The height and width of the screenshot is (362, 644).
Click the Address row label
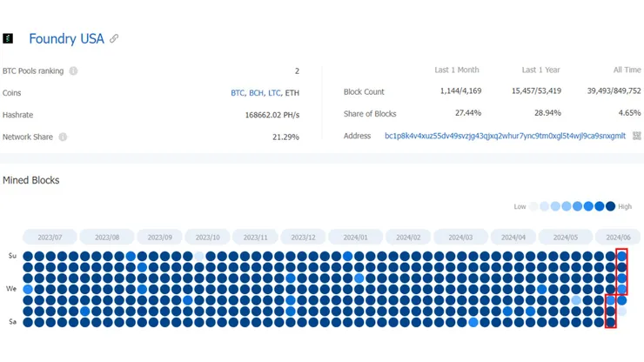click(357, 136)
